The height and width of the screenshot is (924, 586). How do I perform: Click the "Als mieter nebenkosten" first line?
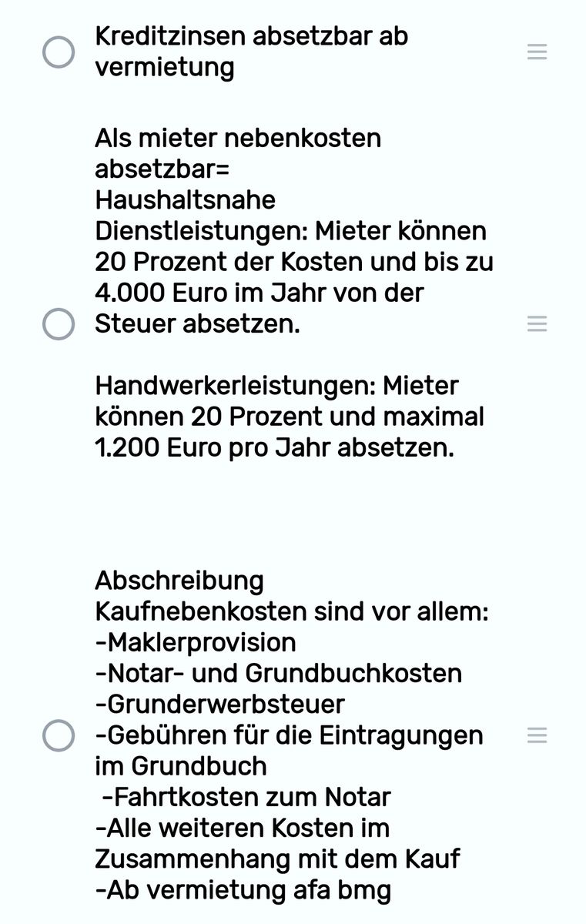238,139
